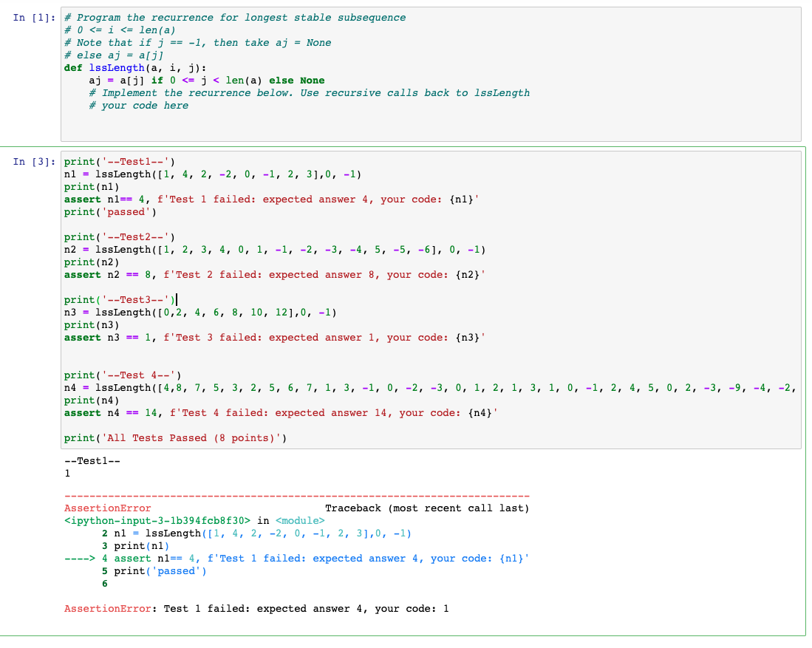The height and width of the screenshot is (648, 812).
Task: Click the output value 1 under Test1
Action: [x=66, y=473]
